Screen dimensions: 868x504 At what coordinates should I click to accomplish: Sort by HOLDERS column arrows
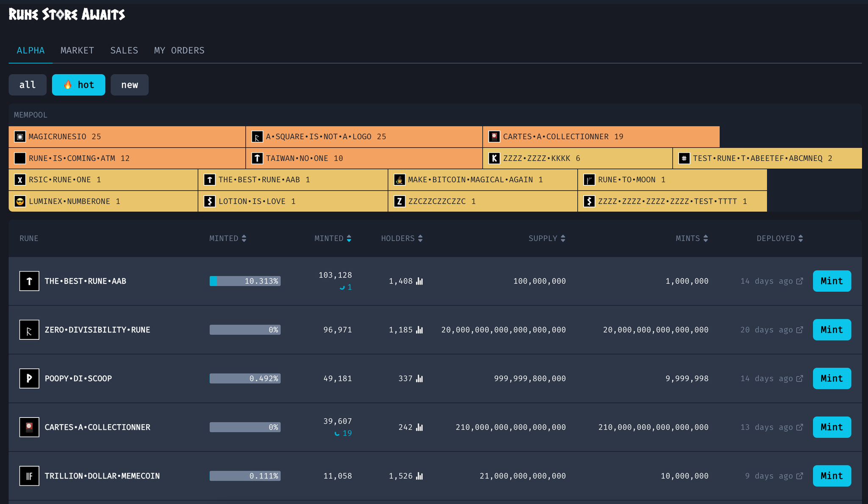(x=420, y=238)
